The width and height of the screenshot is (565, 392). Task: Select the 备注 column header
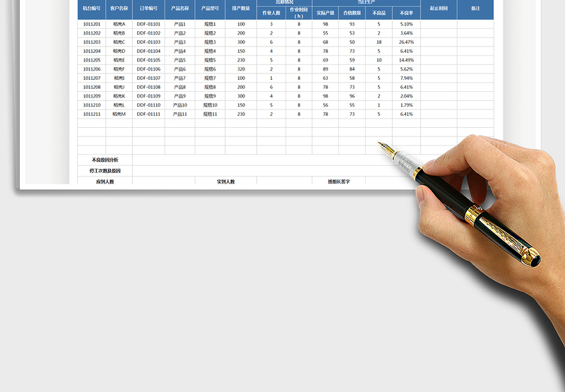coord(475,9)
